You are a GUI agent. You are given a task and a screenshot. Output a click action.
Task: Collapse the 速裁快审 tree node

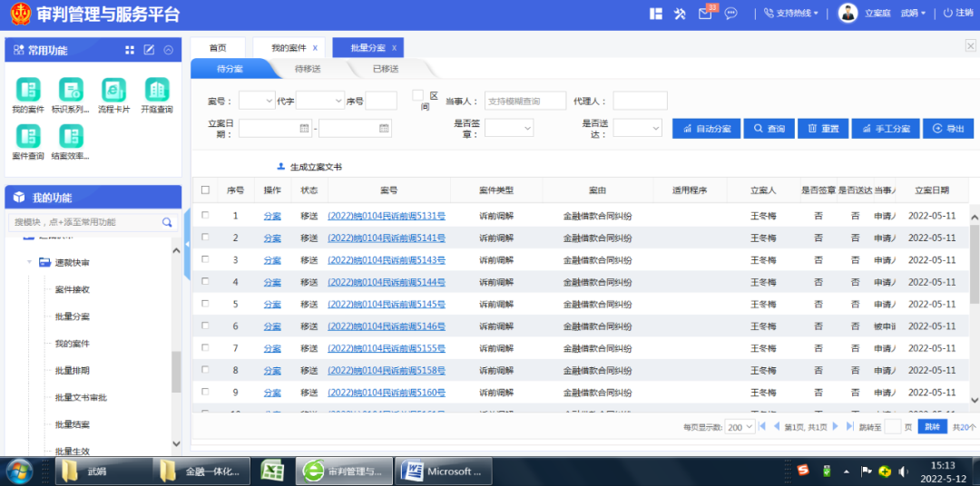tap(29, 262)
